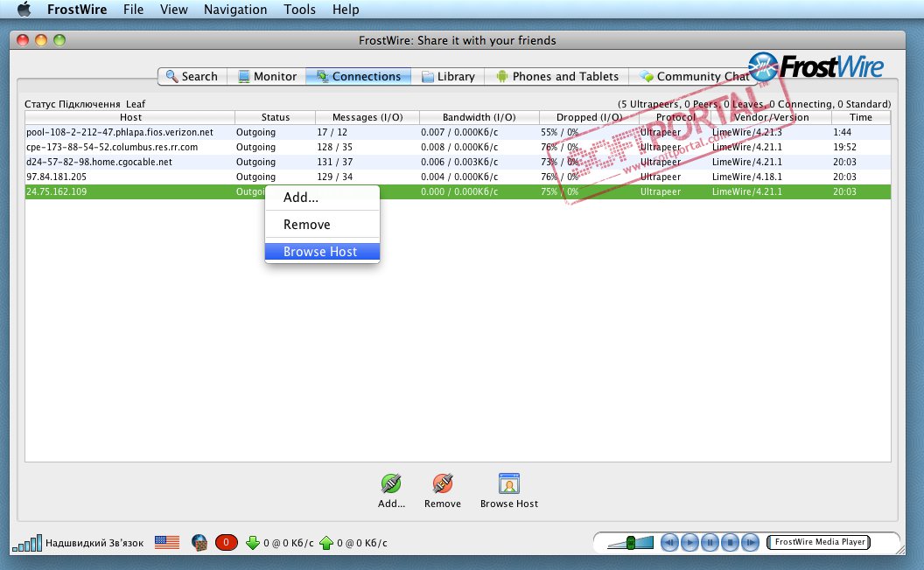Switch to the Search tab
Image resolution: width=924 pixels, height=570 pixels.
coord(192,77)
